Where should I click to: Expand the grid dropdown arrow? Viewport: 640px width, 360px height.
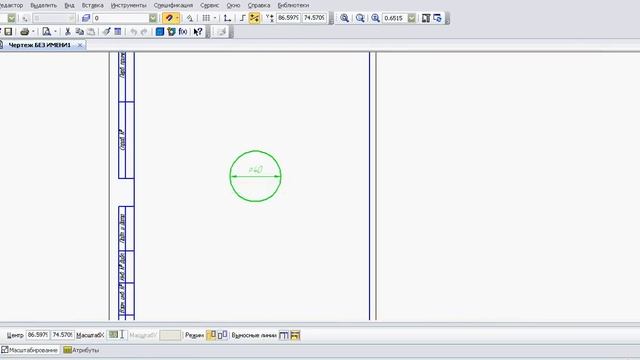[x=215, y=18]
